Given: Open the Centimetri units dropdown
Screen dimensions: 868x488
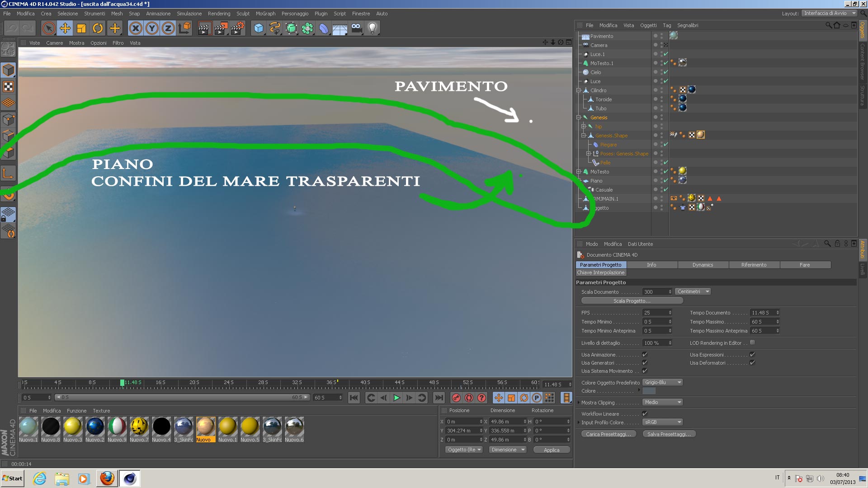Looking at the screenshot, I should [x=693, y=292].
